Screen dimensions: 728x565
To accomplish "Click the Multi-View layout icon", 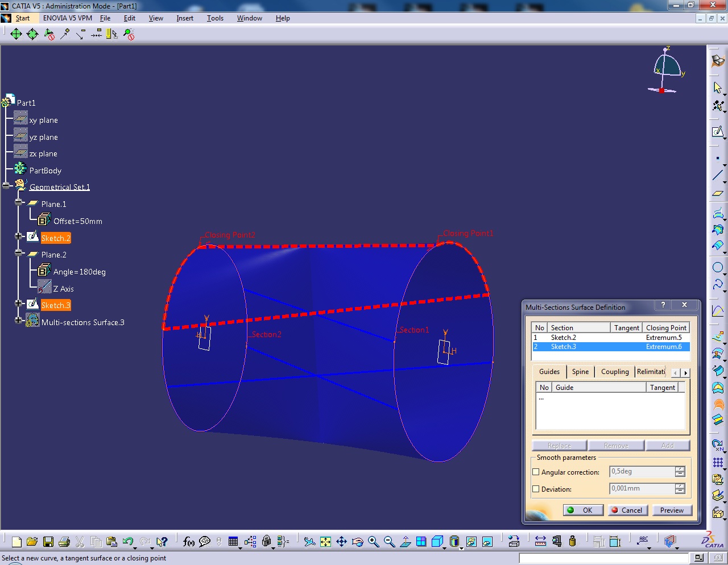I will click(x=421, y=542).
